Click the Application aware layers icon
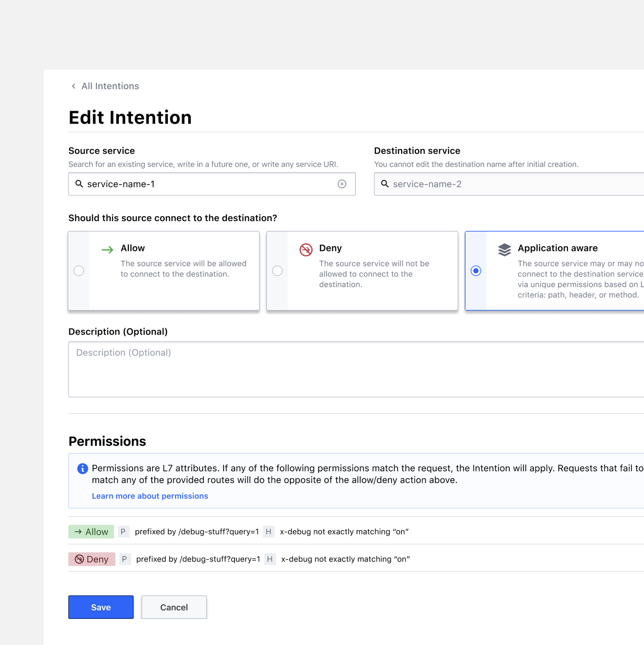 [x=504, y=249]
